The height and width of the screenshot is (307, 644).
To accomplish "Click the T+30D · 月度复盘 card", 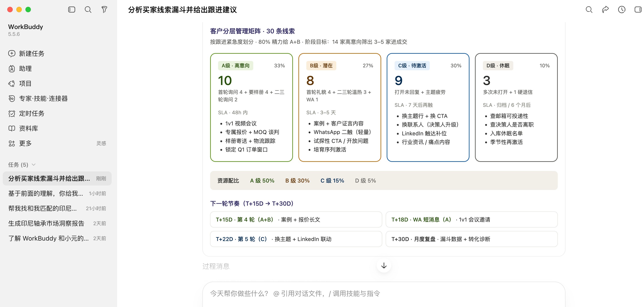I will pyautogui.click(x=472, y=239).
